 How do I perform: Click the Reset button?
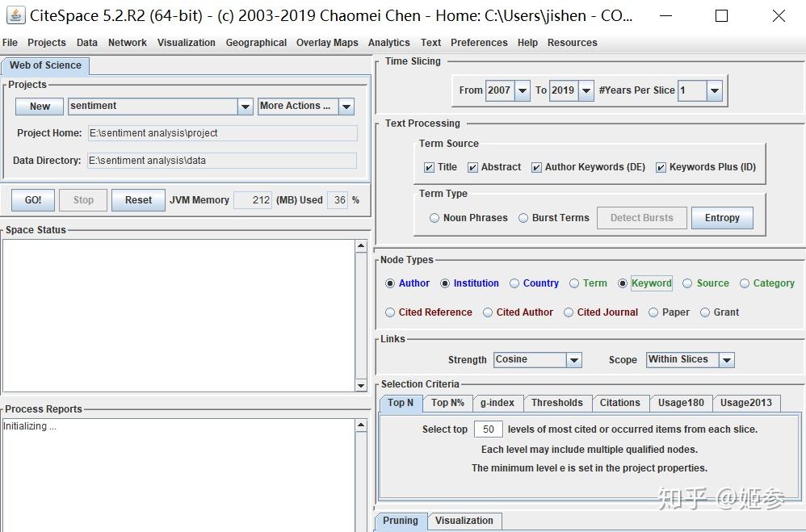click(x=138, y=200)
